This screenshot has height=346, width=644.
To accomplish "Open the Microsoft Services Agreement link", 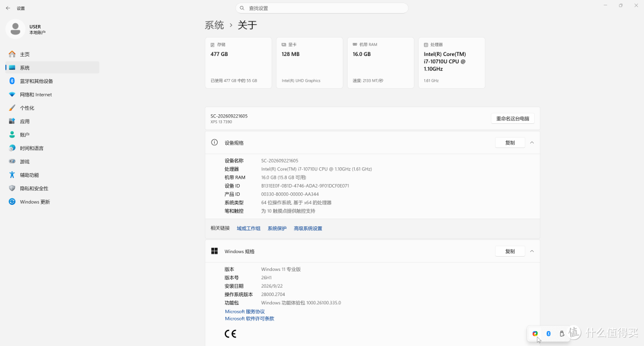I will (x=245, y=311).
